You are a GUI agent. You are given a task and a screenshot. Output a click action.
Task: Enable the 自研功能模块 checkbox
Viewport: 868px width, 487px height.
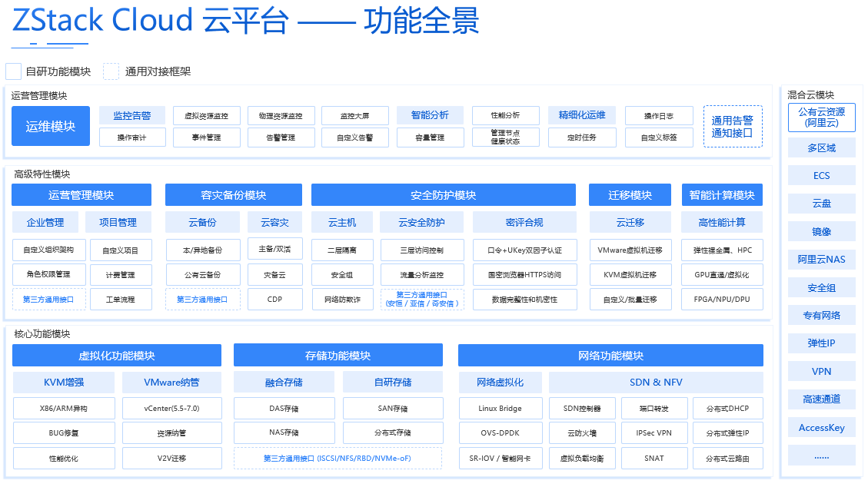13,70
